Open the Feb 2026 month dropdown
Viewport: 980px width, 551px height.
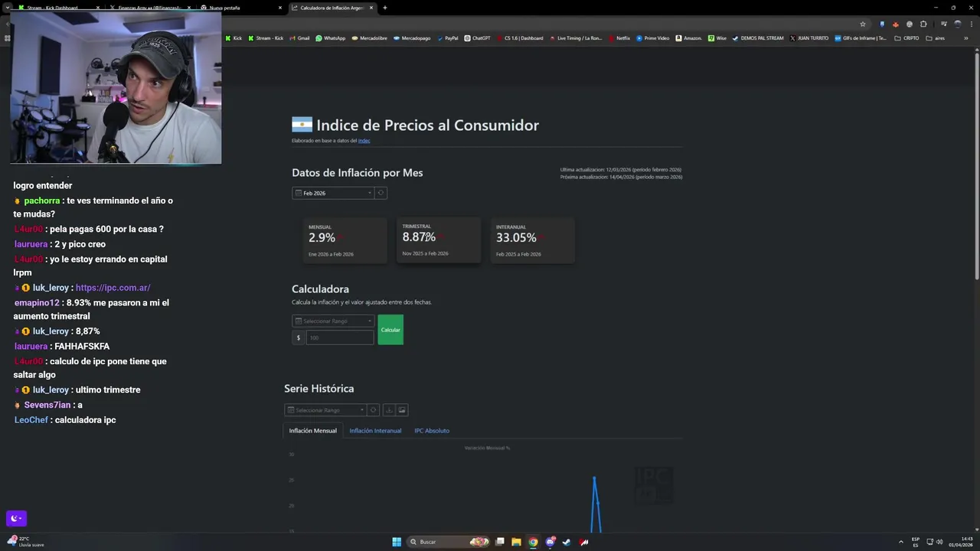(x=333, y=193)
